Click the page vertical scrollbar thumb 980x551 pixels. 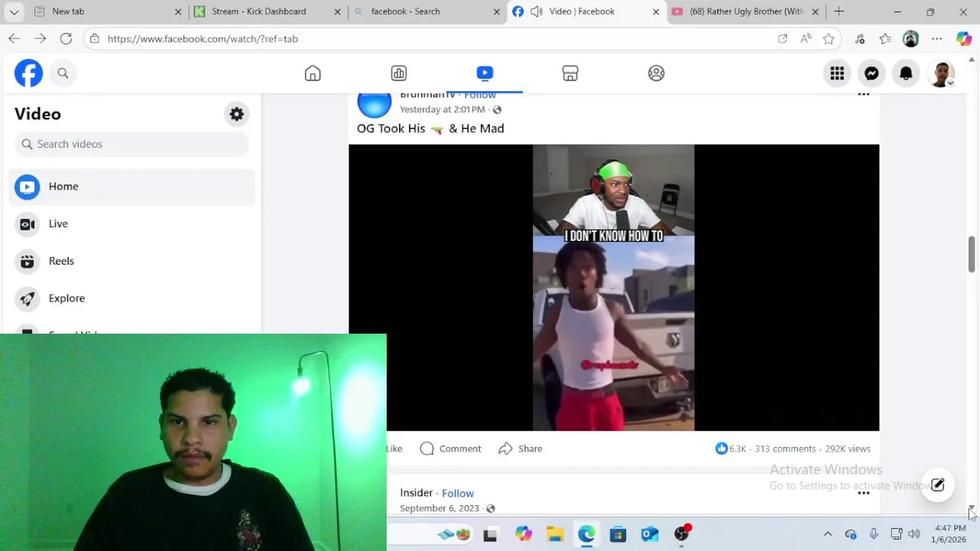(972, 255)
